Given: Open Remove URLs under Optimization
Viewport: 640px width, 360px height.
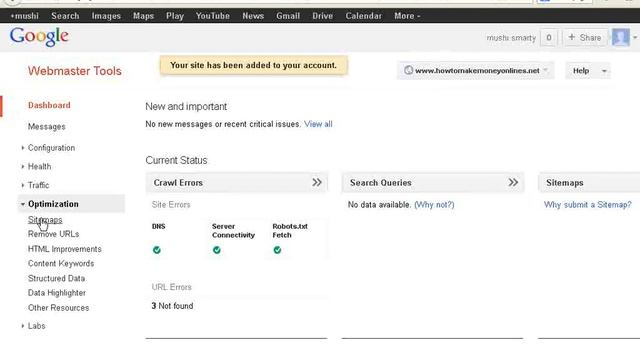Looking at the screenshot, I should [x=53, y=234].
